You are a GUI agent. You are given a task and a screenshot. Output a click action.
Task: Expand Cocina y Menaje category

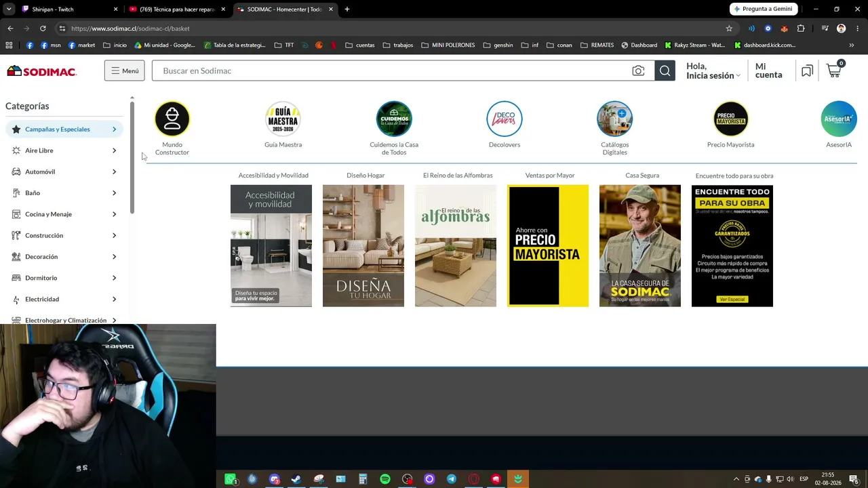64,214
